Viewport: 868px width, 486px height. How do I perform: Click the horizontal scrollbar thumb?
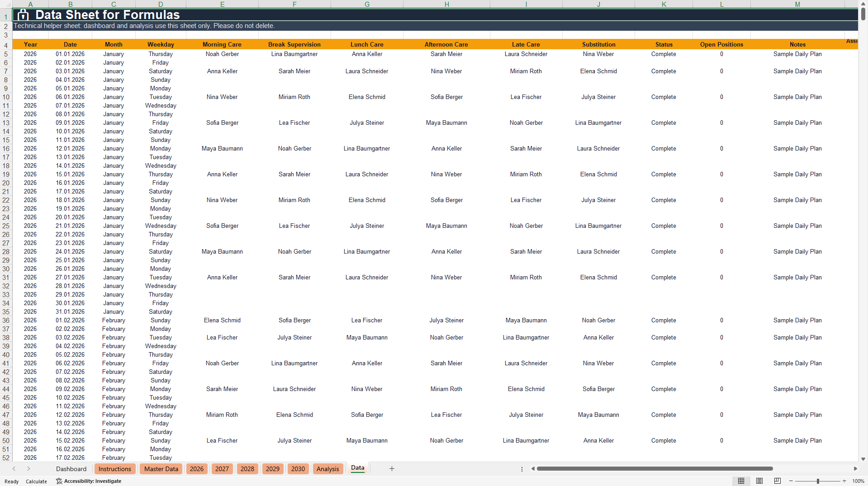[655, 469]
